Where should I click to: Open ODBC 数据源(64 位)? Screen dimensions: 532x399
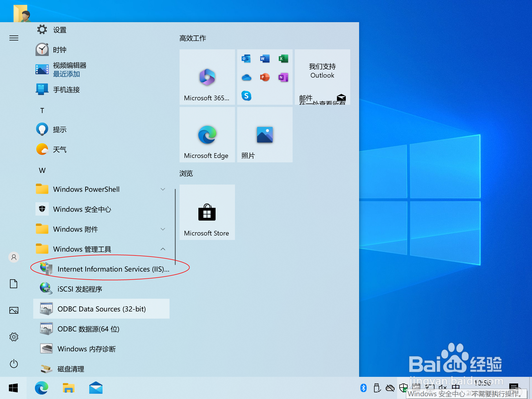click(x=101, y=329)
